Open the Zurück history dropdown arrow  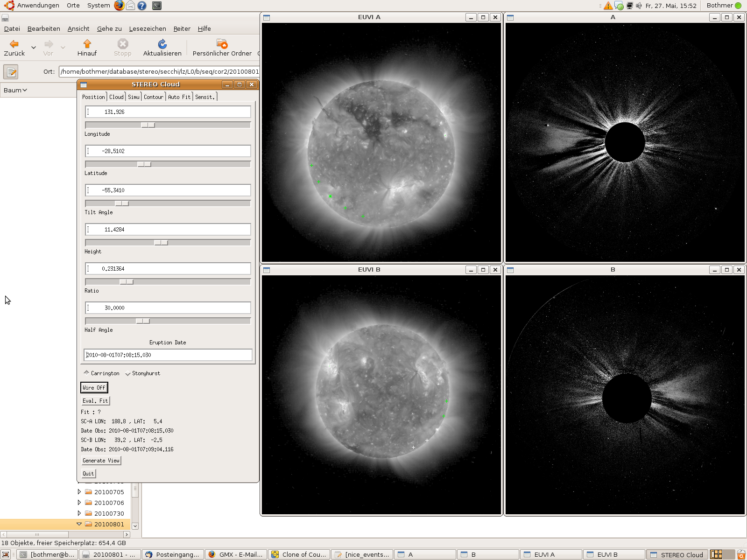(x=34, y=47)
